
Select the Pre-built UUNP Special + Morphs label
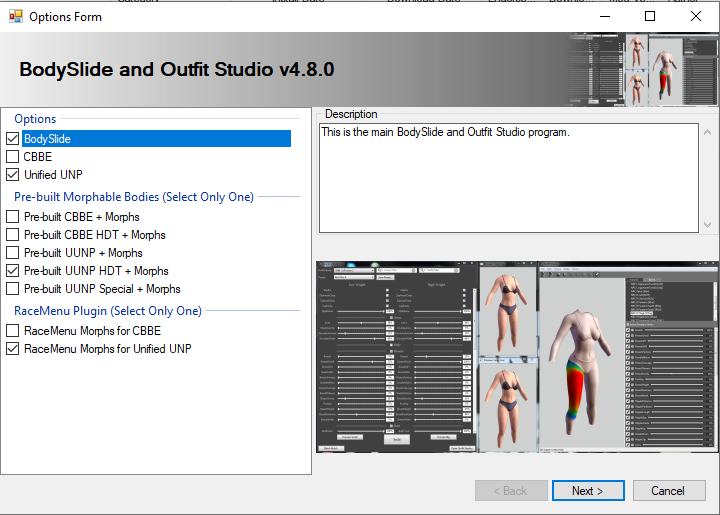[102, 289]
